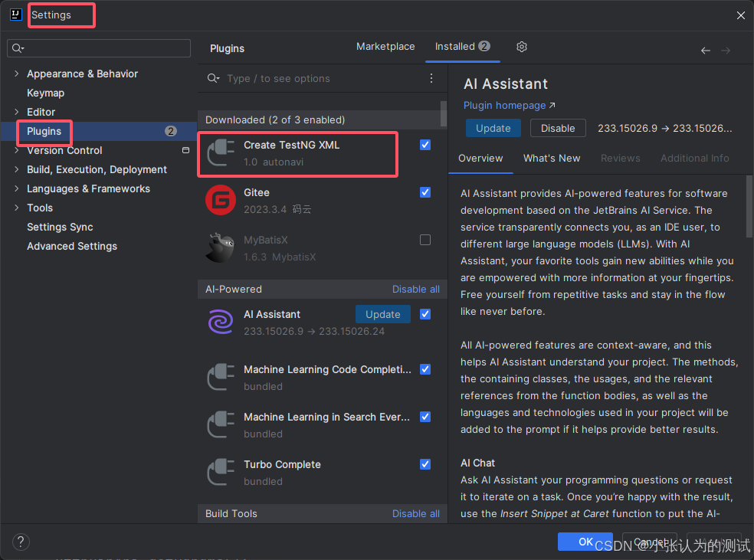Click the settings search field
This screenshot has height=560, width=754.
point(99,48)
